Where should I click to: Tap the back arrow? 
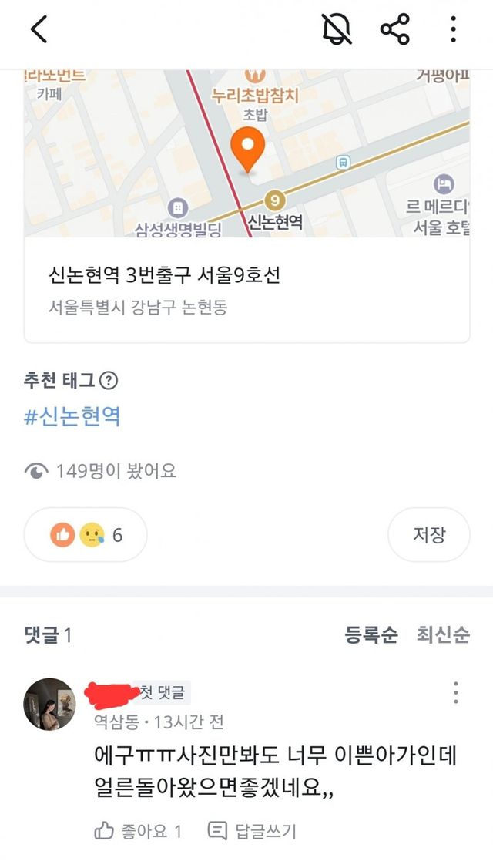pos(39,30)
